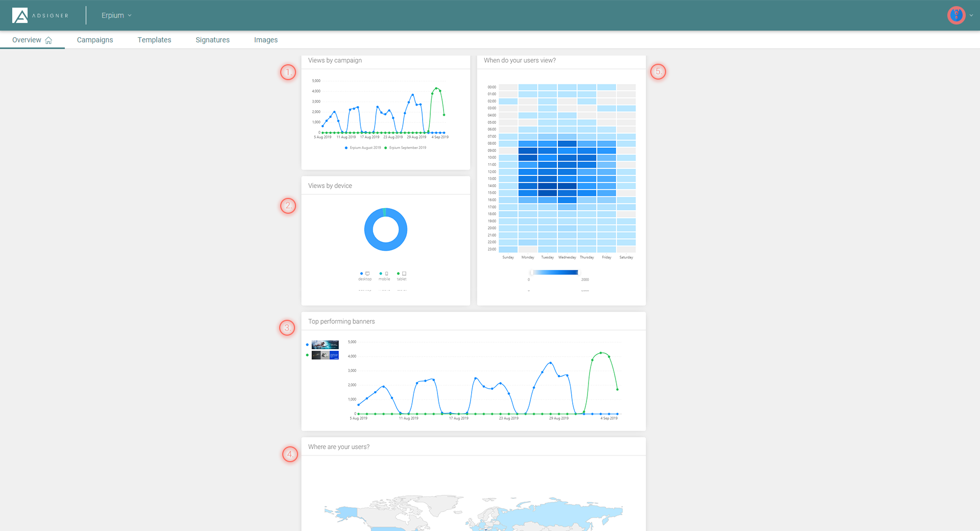Click "23 Aug 2019" on the Top performing banners axis

[x=509, y=418]
